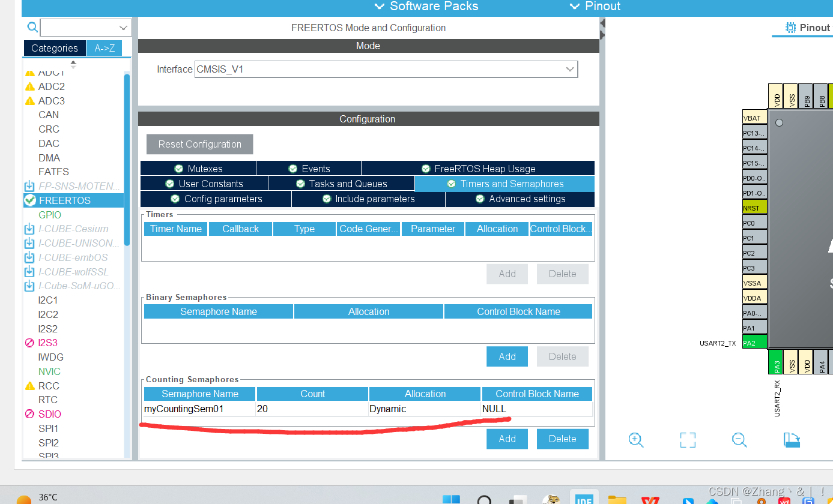The width and height of the screenshot is (833, 504).
Task: Select RTC peripheral
Action: pos(48,400)
